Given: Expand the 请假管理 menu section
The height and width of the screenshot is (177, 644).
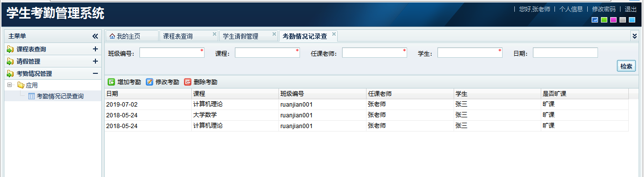Looking at the screenshot, I should point(95,62).
